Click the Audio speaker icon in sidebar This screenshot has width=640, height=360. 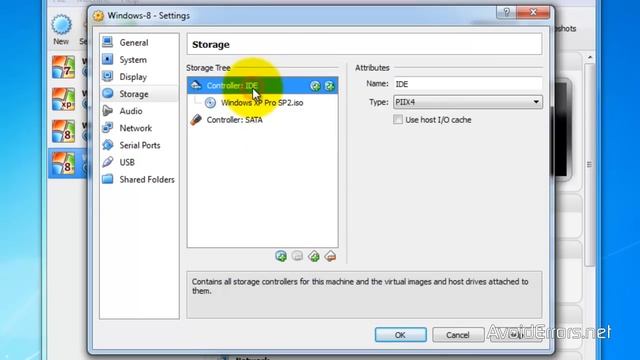coord(108,110)
